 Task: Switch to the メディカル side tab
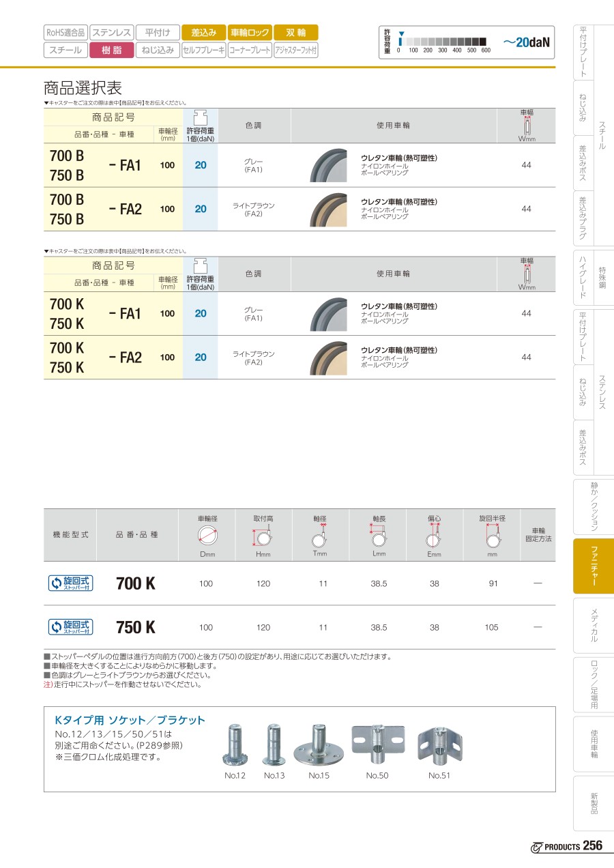[x=594, y=625]
